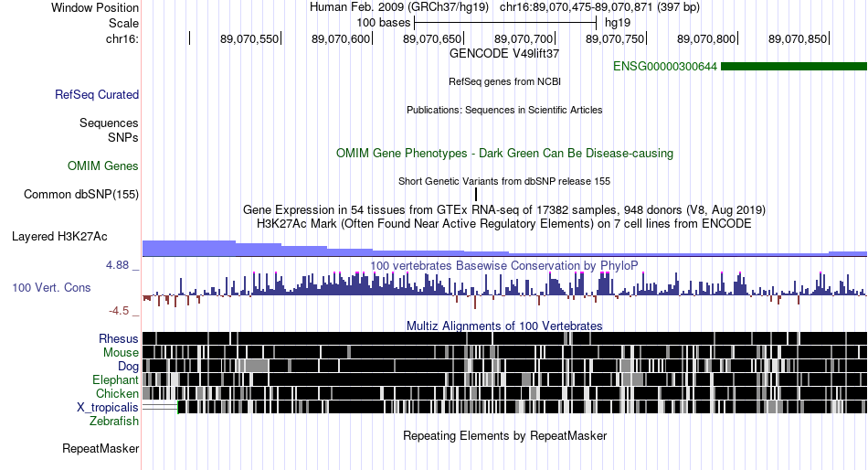868x470 pixels.
Task: Click the 89,070,600 ruler position
Action: (341, 38)
